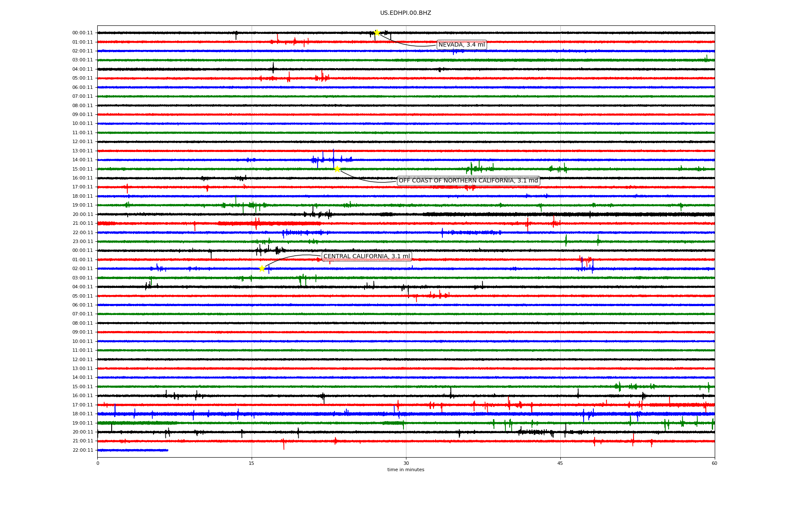Click the 22:00:11 label beside the short final blue trace
The image size is (812, 508).
tap(82, 450)
